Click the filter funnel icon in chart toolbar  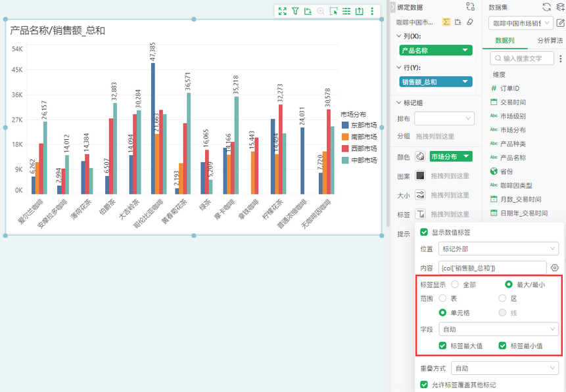coord(295,11)
